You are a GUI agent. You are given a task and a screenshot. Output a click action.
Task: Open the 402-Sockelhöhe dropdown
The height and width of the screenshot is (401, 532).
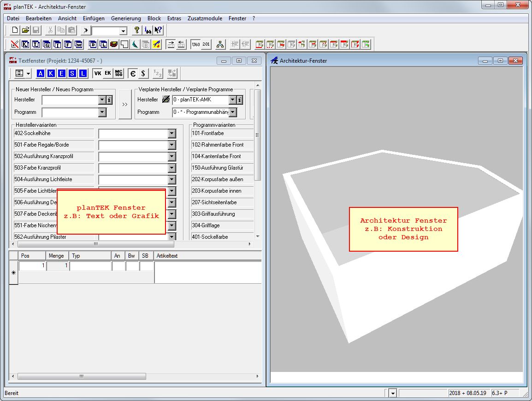(x=171, y=134)
